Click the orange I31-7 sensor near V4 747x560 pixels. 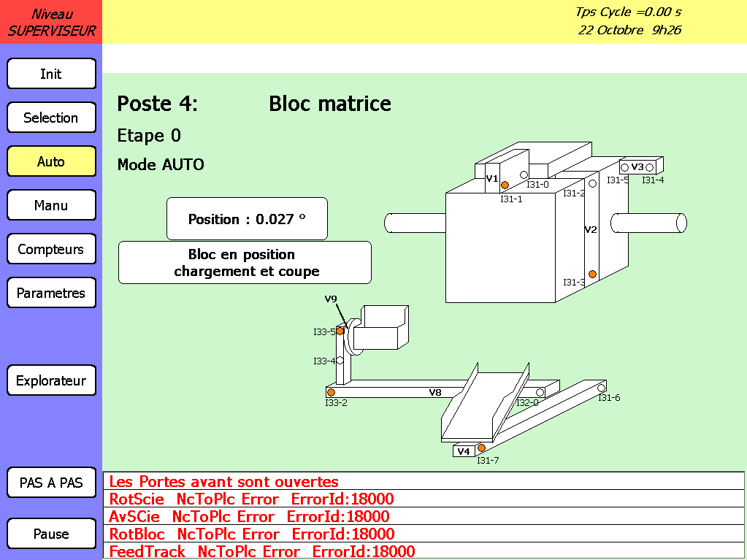(481, 448)
